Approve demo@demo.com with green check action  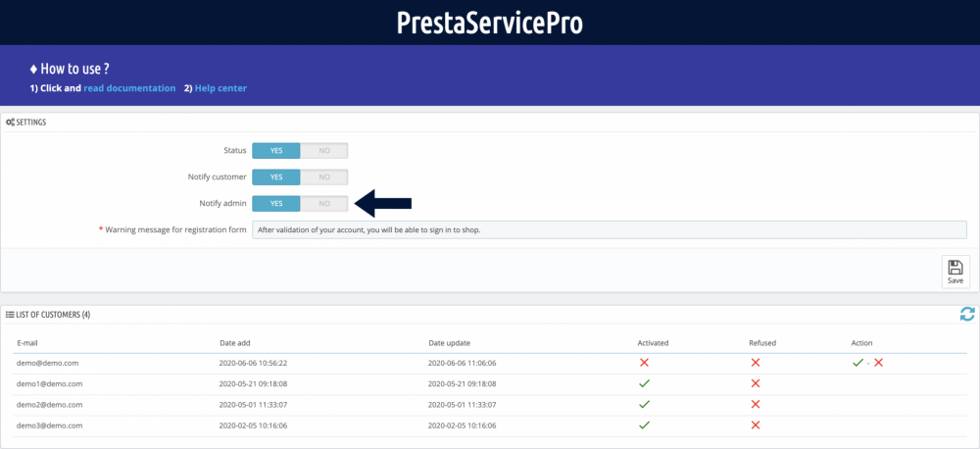pyautogui.click(x=857, y=363)
